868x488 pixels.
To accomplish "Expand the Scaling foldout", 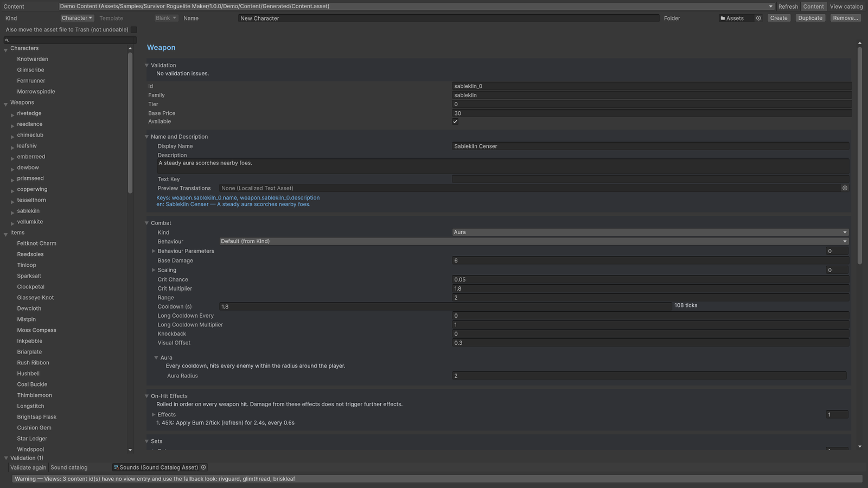I will [154, 270].
